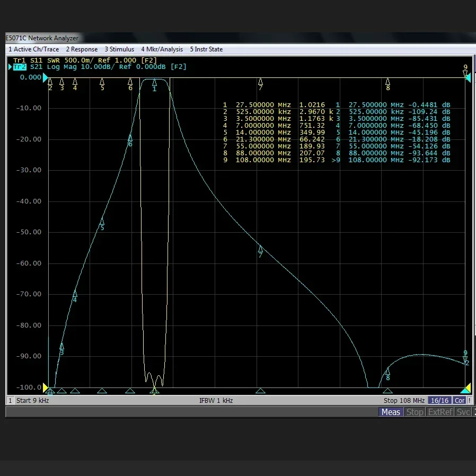Viewport: 476px width, 476px height.
Task: Toggle the ExtRef status indicator
Action: [x=440, y=412]
